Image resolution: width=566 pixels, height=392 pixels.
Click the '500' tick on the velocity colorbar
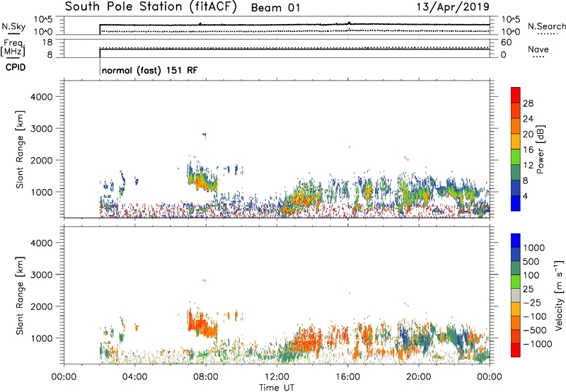pyautogui.click(x=531, y=262)
